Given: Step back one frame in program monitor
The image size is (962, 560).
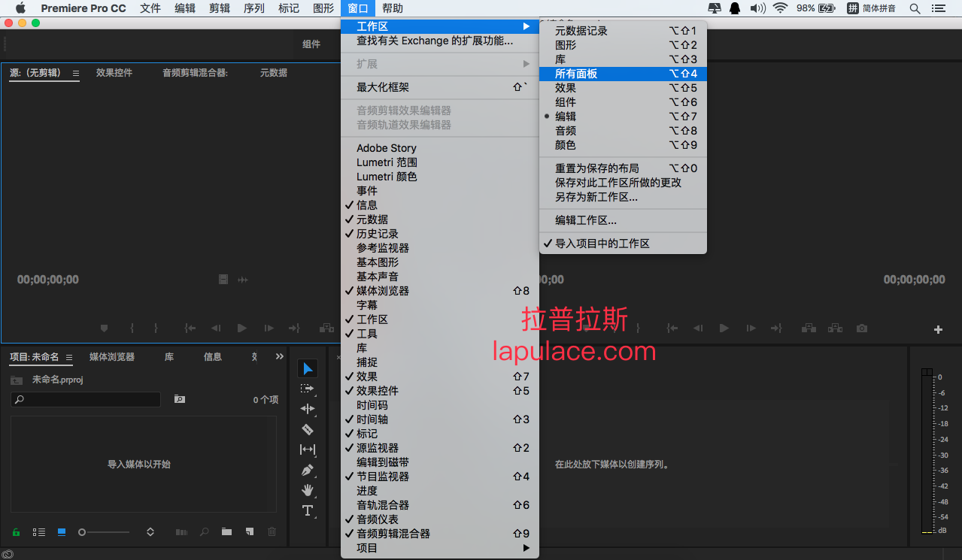Looking at the screenshot, I should (698, 328).
